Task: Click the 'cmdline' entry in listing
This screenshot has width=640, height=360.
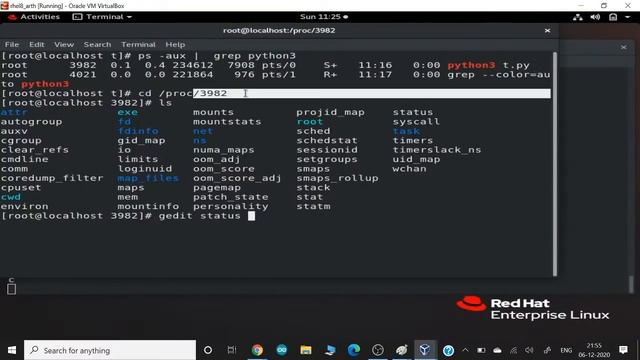Action: pos(24,159)
